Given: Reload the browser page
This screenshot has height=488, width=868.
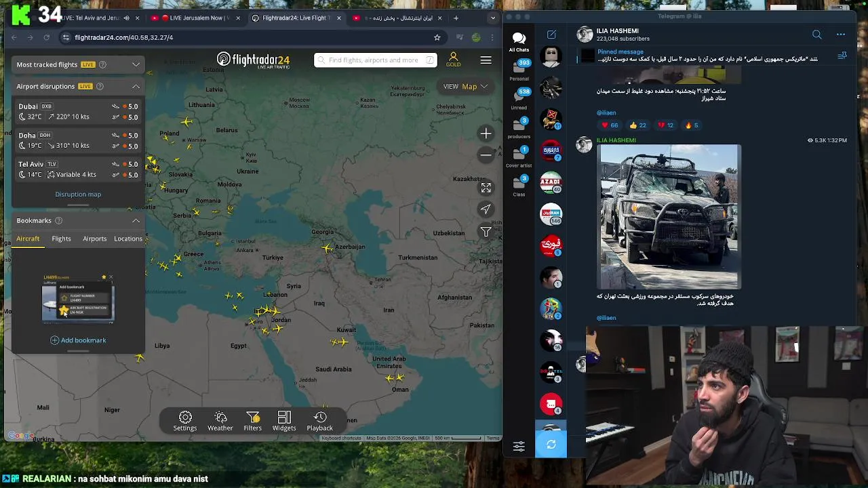Looking at the screenshot, I should pyautogui.click(x=46, y=37).
